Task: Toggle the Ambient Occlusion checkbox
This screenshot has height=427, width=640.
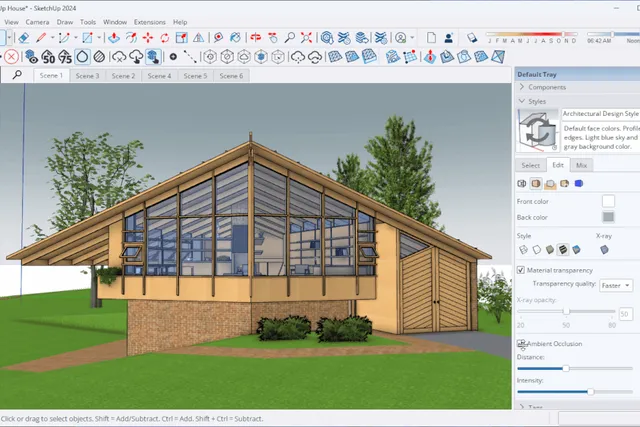Action: 521,344
